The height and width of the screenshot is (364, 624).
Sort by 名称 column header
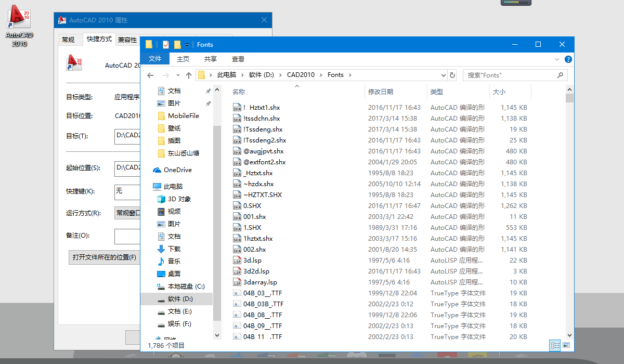click(x=297, y=92)
